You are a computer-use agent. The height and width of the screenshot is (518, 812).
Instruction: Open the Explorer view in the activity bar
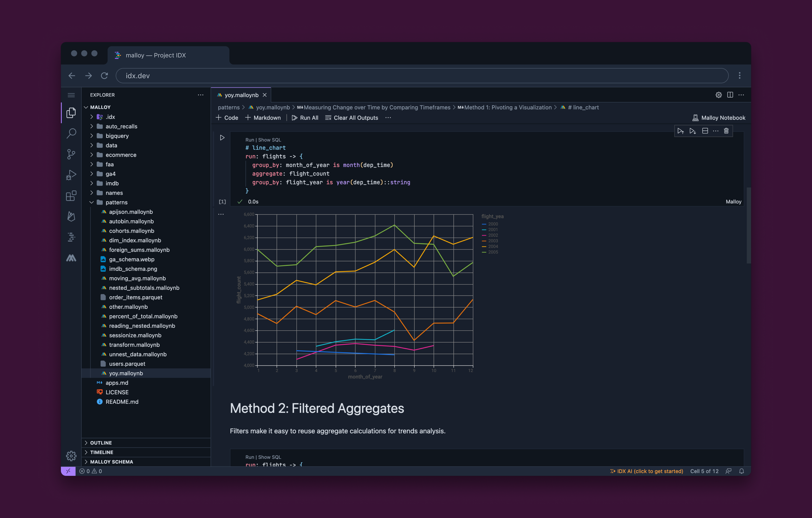coord(71,113)
